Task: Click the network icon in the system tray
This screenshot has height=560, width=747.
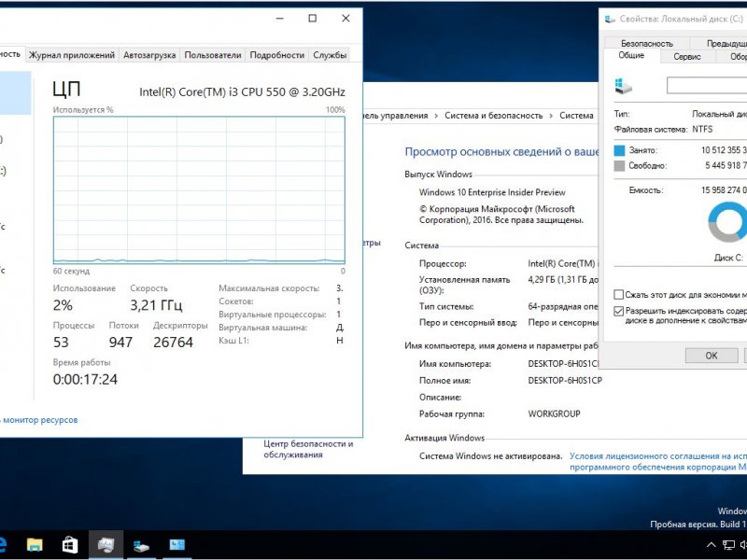Action: click(x=728, y=545)
